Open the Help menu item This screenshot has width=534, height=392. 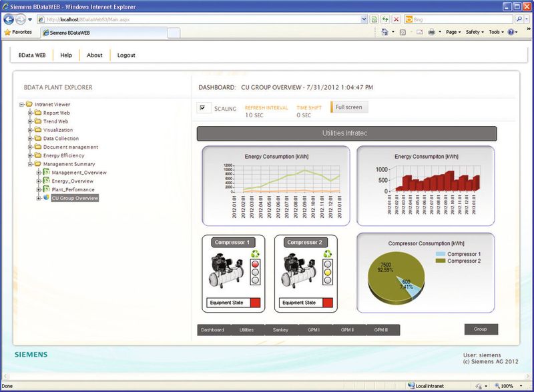(66, 55)
